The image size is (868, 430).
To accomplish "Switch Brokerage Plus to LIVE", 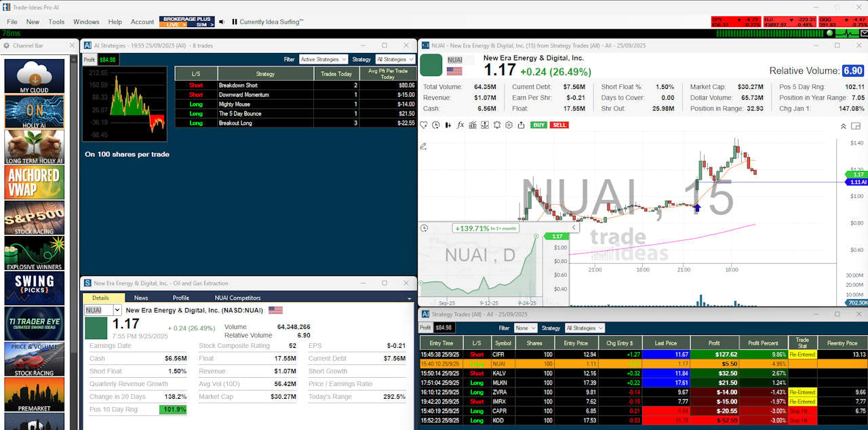I will pos(172,24).
